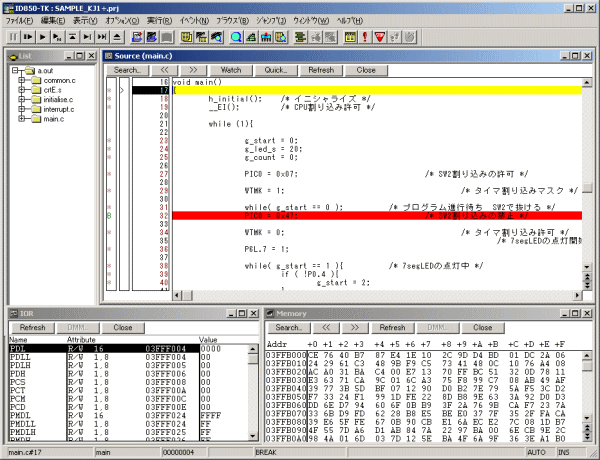Click Close button in Memory window
The height and width of the screenshot is (460, 600).
coord(483,328)
